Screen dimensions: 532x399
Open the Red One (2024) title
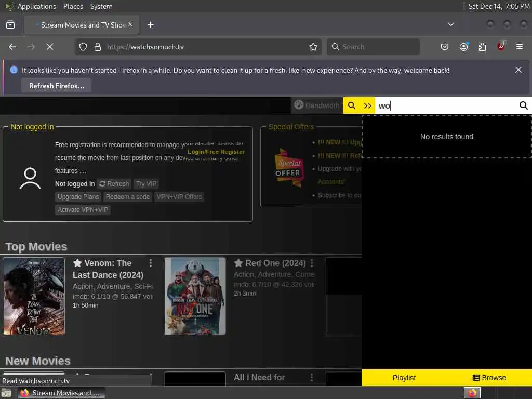click(x=275, y=263)
